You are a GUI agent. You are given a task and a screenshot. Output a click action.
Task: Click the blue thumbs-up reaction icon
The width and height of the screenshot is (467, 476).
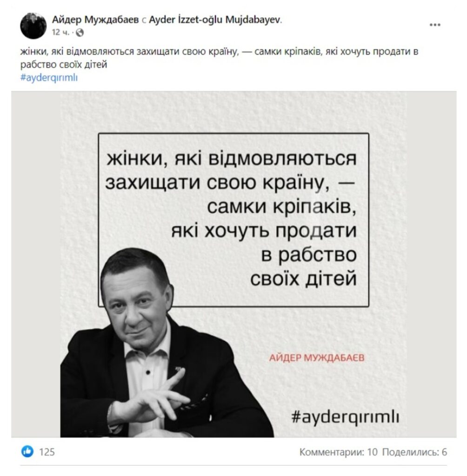tap(27, 452)
